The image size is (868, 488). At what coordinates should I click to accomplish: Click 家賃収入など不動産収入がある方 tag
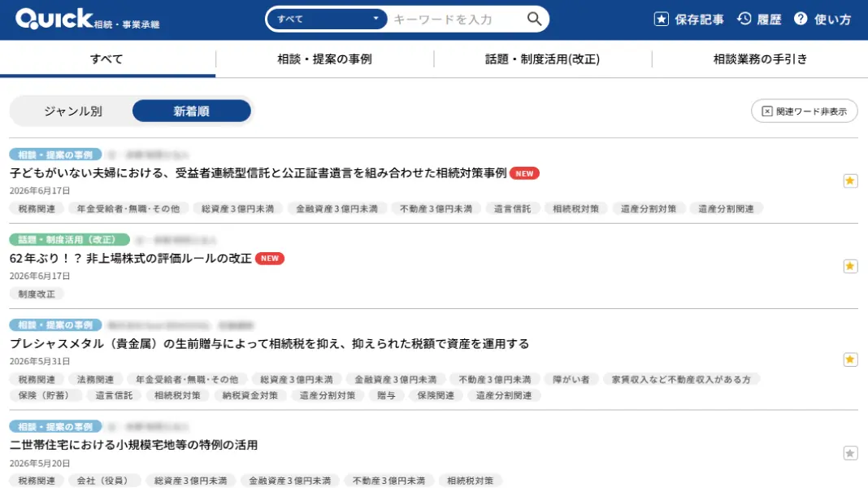click(681, 380)
